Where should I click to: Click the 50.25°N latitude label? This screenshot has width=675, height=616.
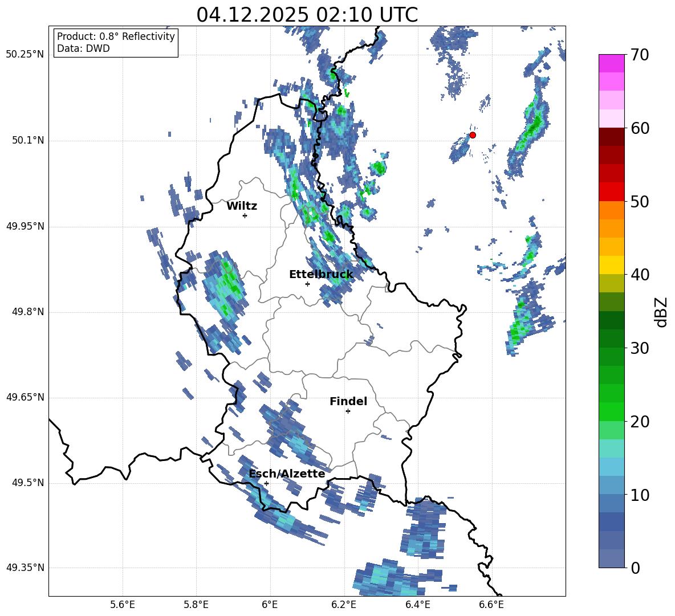(25, 55)
